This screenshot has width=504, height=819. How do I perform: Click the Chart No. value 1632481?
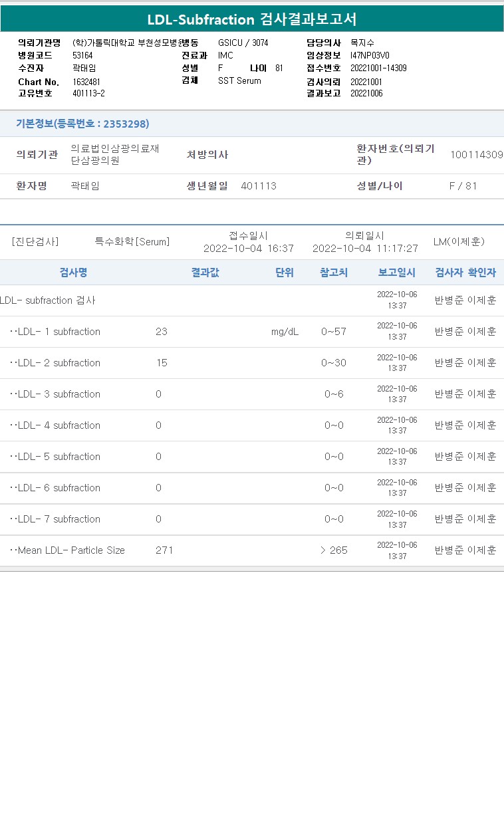tap(86, 82)
